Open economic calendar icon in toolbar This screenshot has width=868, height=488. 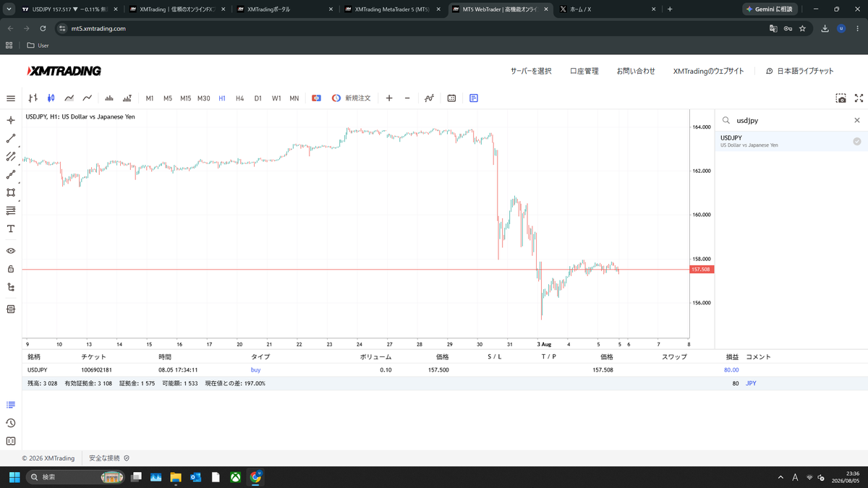pyautogui.click(x=451, y=98)
